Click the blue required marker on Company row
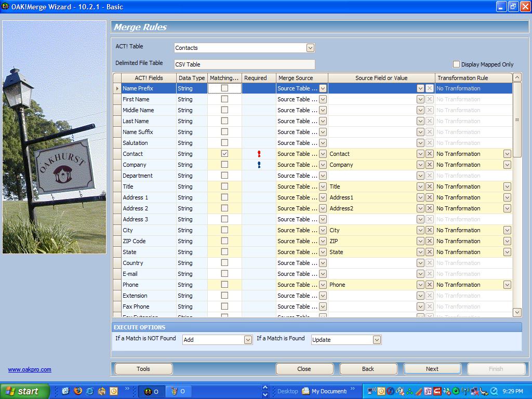This screenshot has width=532, height=399. pyautogui.click(x=259, y=165)
